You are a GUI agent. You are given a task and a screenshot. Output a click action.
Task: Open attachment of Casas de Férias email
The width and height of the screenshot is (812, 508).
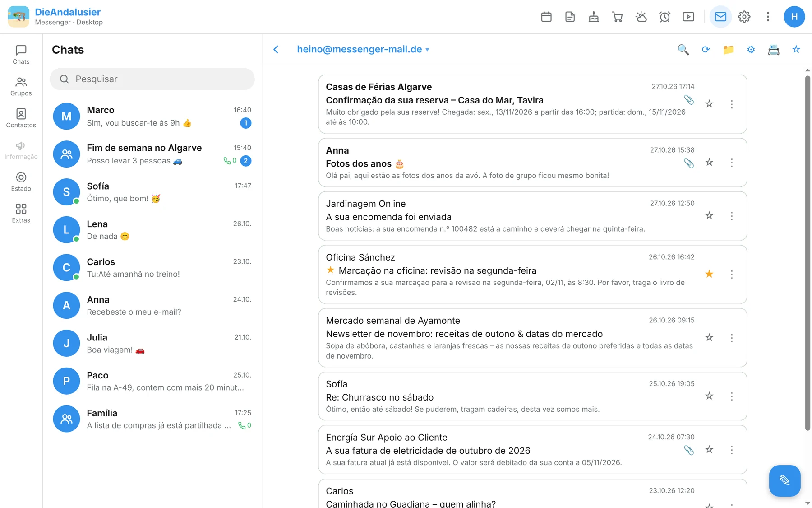[x=689, y=100]
